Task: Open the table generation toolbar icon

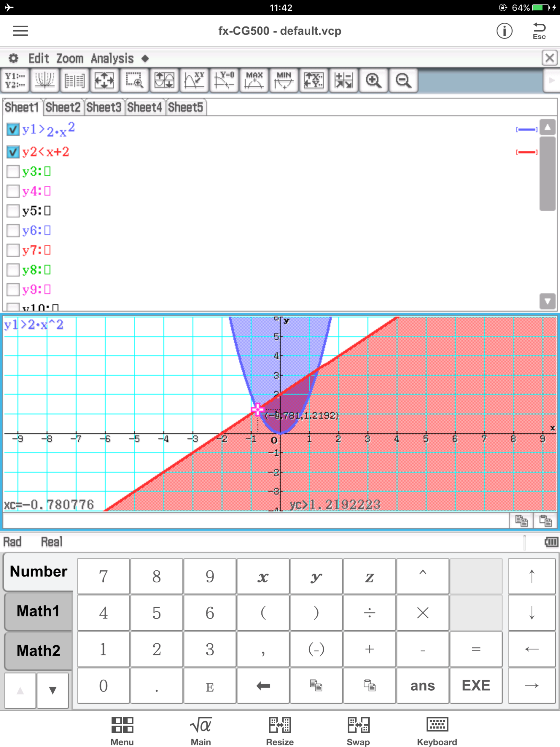Action: (x=75, y=80)
